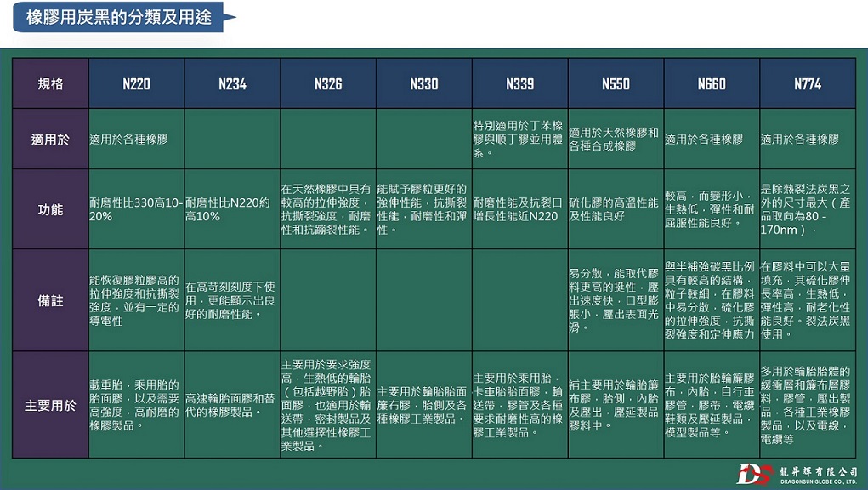Screen dimensions: 868x490
Task: Click N234 cell 高速輪胎面膠和替代的橡膠製品
Action: [x=230, y=405]
